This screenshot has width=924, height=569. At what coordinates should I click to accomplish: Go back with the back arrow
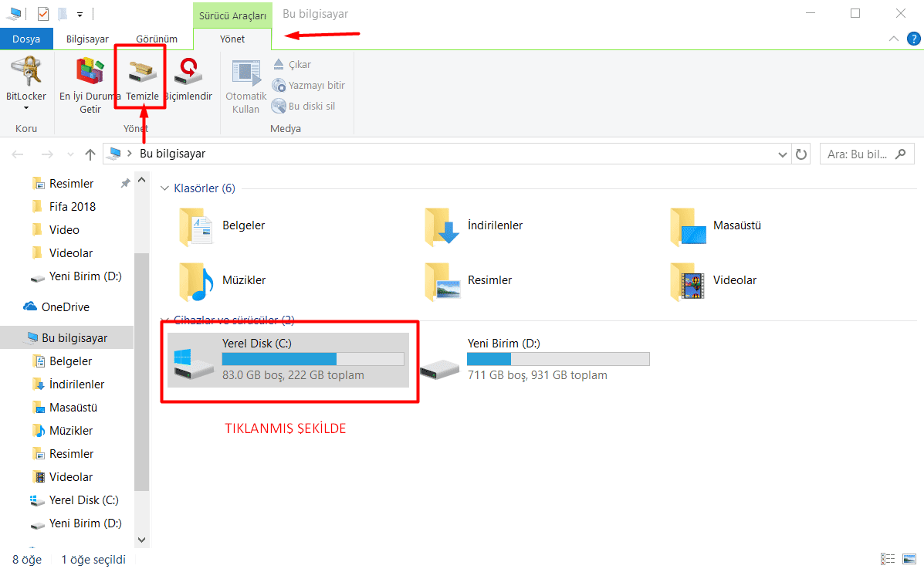coord(18,154)
